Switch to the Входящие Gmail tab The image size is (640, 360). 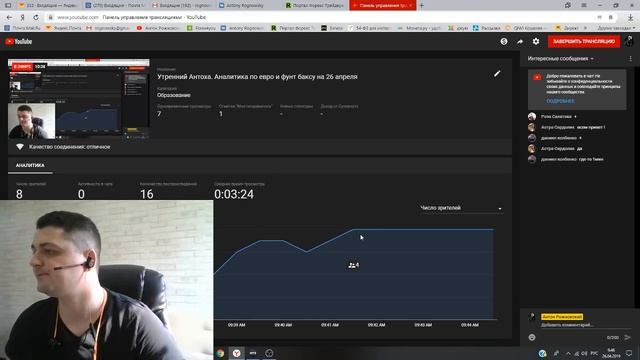tap(182, 5)
